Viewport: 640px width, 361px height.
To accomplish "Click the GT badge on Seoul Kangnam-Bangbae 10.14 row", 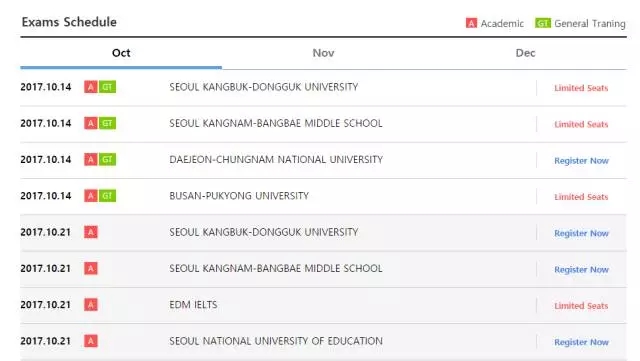I will (107, 123).
